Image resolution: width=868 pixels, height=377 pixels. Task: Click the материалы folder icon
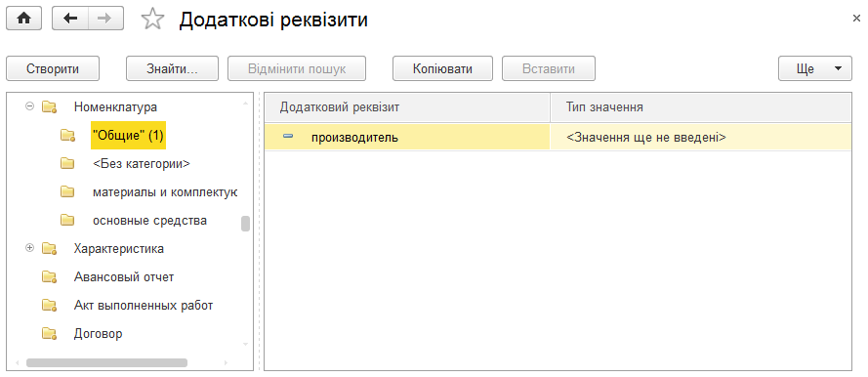[67, 192]
